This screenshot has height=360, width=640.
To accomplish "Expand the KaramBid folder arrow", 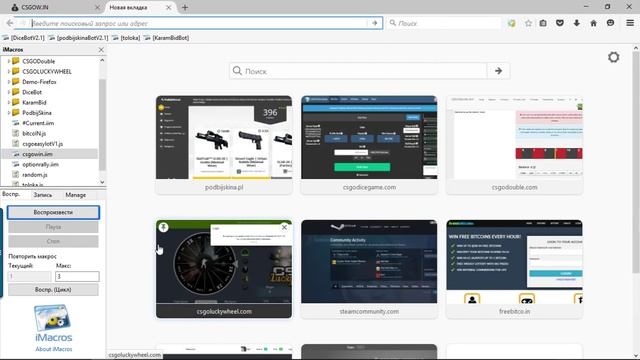I will click(9, 102).
